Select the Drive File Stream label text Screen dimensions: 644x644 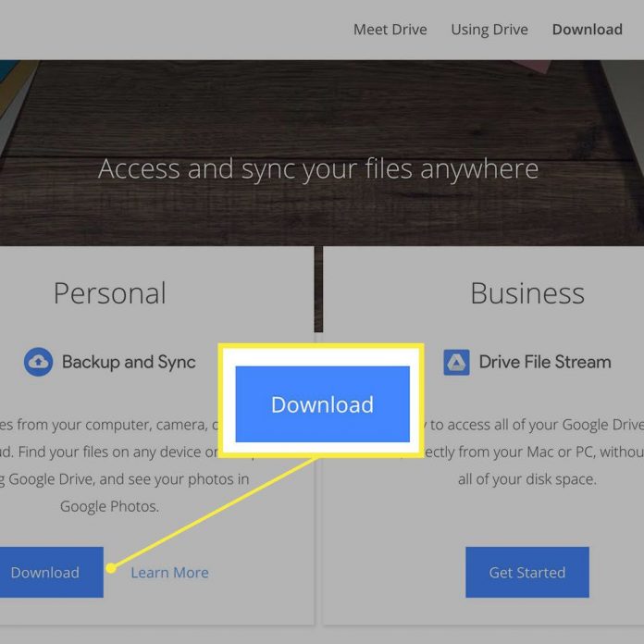pos(544,362)
